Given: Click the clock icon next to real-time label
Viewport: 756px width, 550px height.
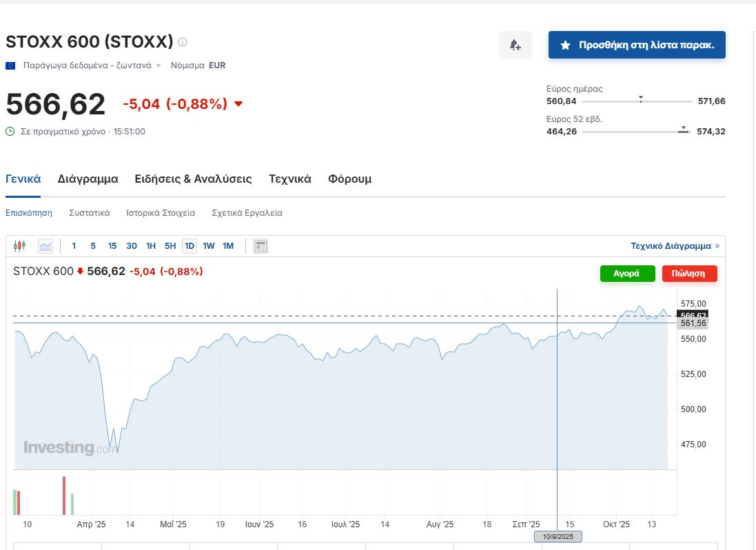Looking at the screenshot, I should coord(10,131).
